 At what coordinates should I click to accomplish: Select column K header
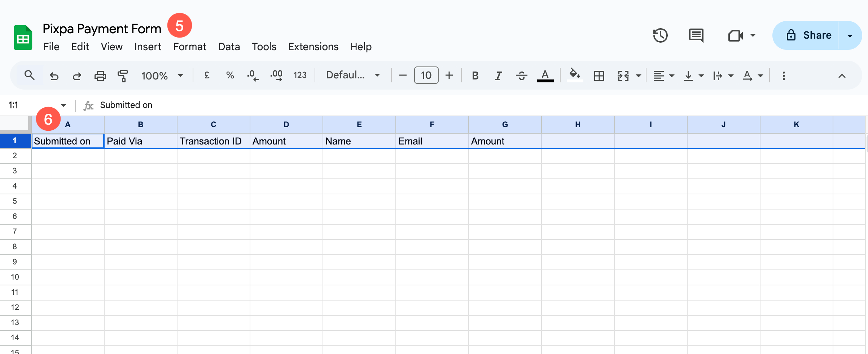coord(796,124)
